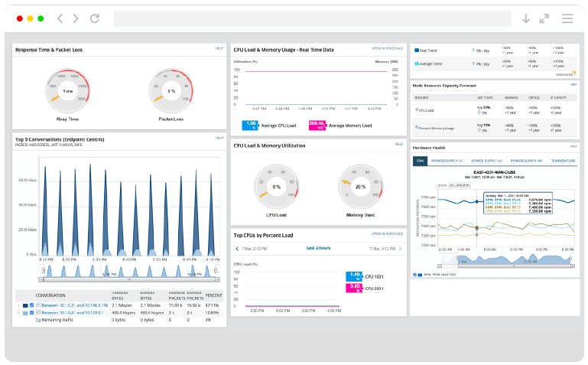Reload the page using the refresh icon
Image resolution: width=588 pixels, height=365 pixels.
(x=95, y=18)
